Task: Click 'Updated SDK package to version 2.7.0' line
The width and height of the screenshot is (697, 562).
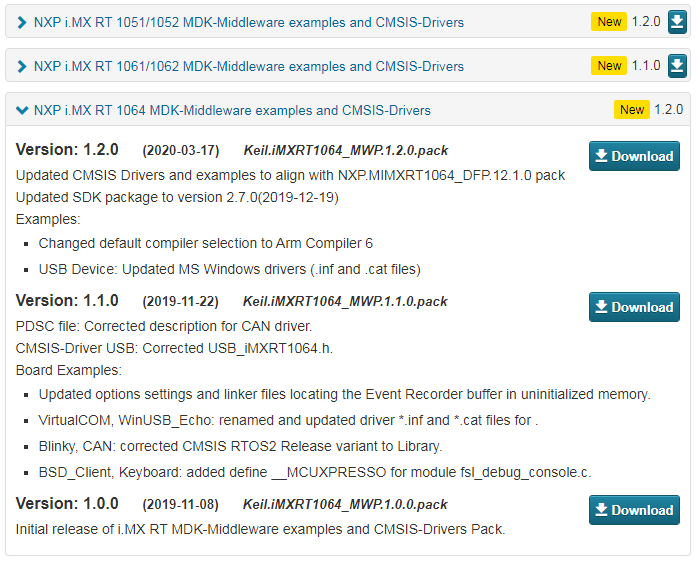Action: 177,197
